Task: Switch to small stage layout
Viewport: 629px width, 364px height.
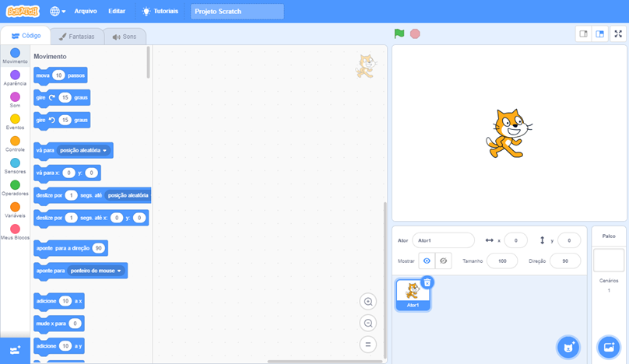Action: [583, 34]
